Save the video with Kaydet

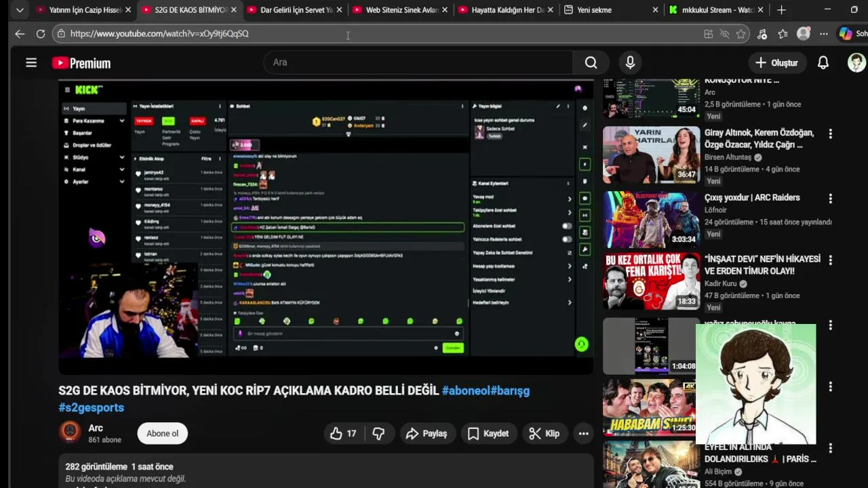488,434
